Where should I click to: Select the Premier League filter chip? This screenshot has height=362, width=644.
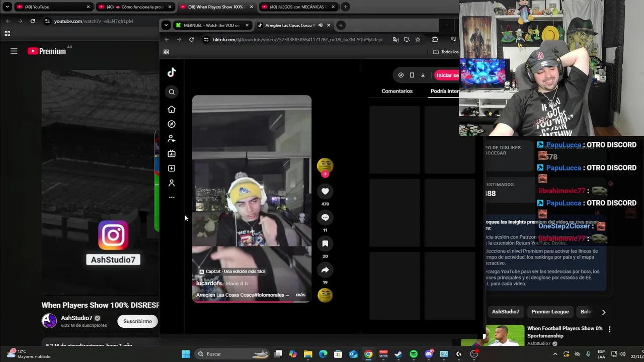pyautogui.click(x=550, y=312)
